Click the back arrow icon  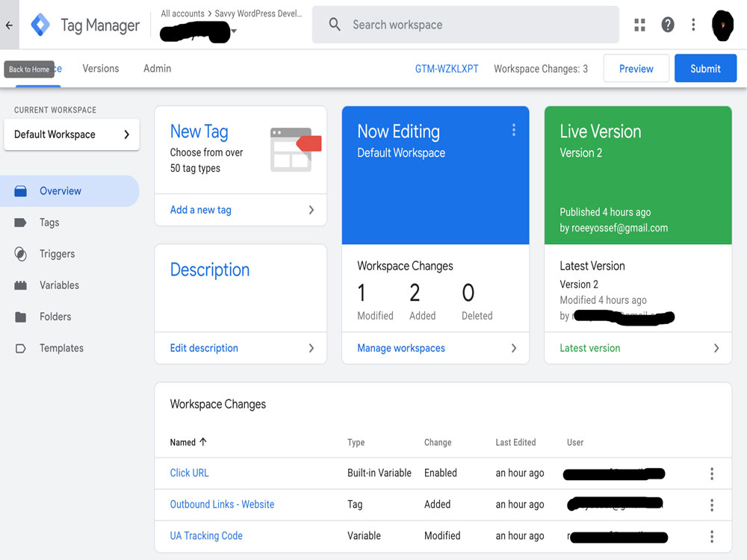(9, 25)
